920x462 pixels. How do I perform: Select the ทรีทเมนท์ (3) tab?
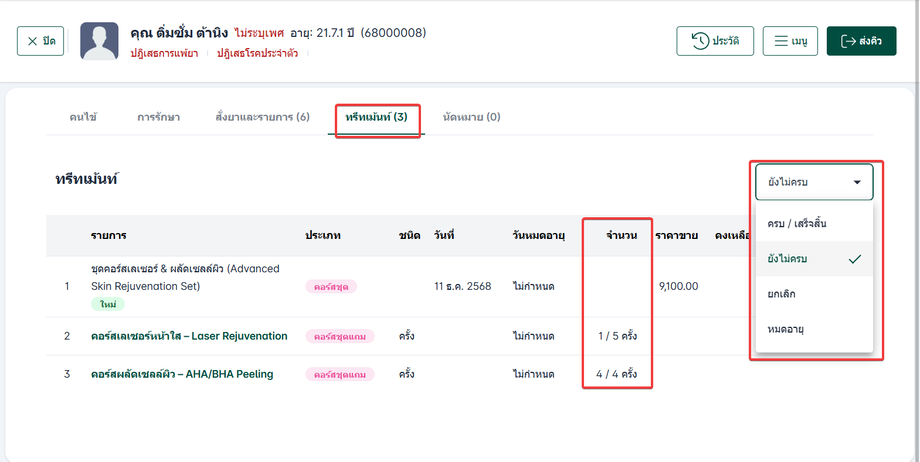[x=376, y=117]
